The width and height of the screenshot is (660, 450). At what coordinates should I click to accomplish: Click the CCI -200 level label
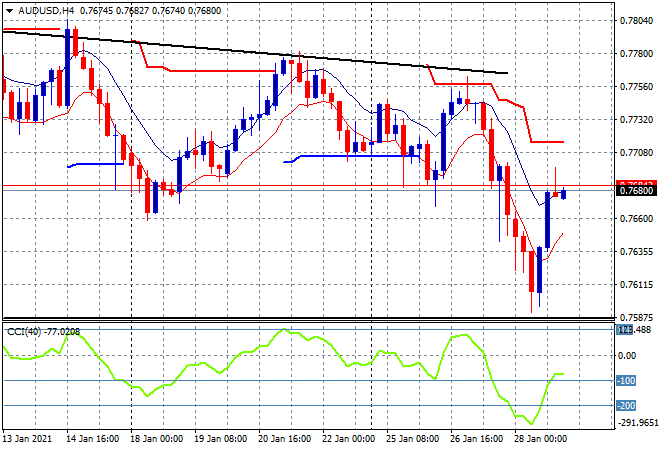(626, 406)
